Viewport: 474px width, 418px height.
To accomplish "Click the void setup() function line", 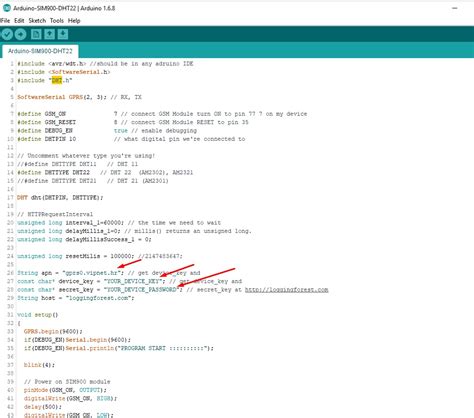I will 38,315.
